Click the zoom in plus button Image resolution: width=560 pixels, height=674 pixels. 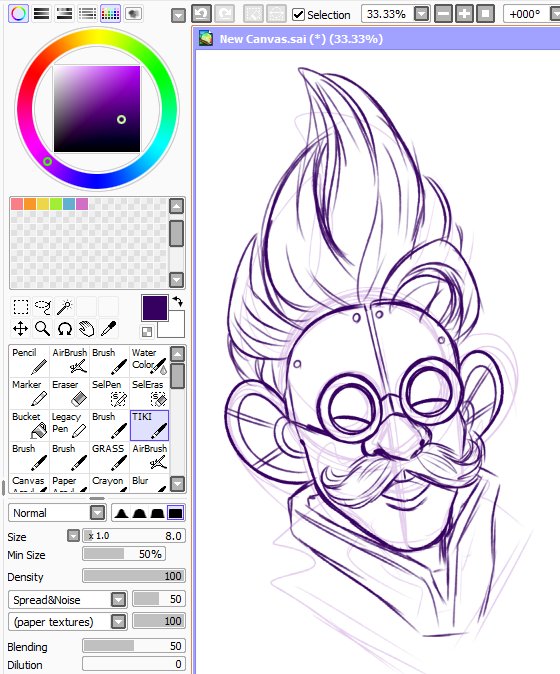(464, 14)
